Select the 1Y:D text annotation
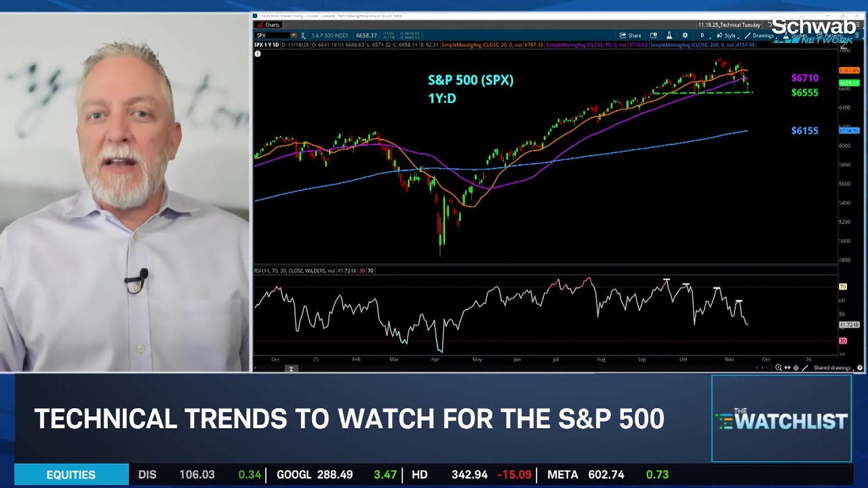The image size is (868, 488). pyautogui.click(x=441, y=98)
